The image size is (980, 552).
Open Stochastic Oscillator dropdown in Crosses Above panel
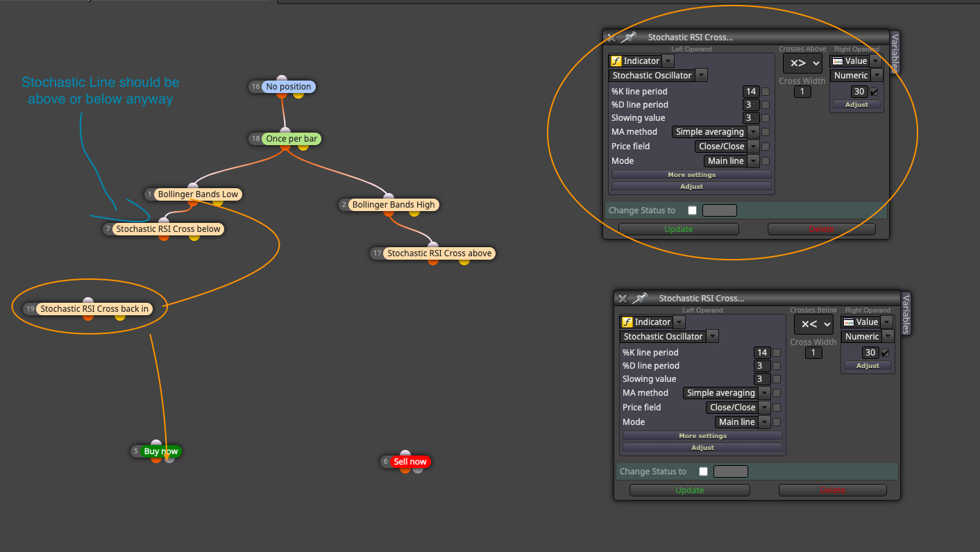(x=701, y=75)
